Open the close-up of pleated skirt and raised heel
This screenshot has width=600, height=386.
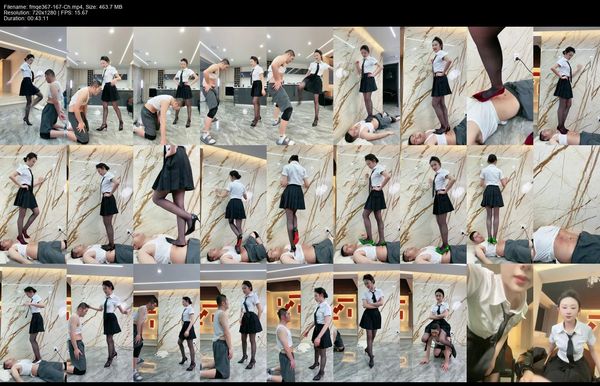click(x=166, y=204)
